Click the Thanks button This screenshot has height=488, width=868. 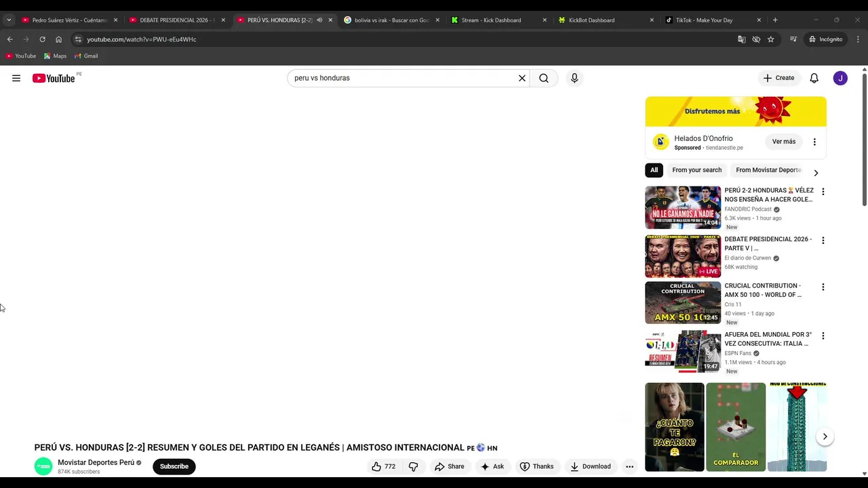536,466
